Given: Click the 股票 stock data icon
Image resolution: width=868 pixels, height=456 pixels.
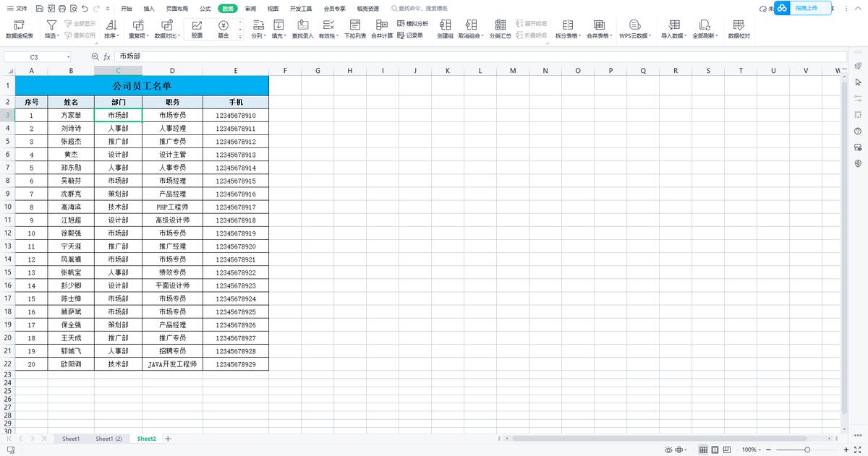Looking at the screenshot, I should (x=197, y=29).
